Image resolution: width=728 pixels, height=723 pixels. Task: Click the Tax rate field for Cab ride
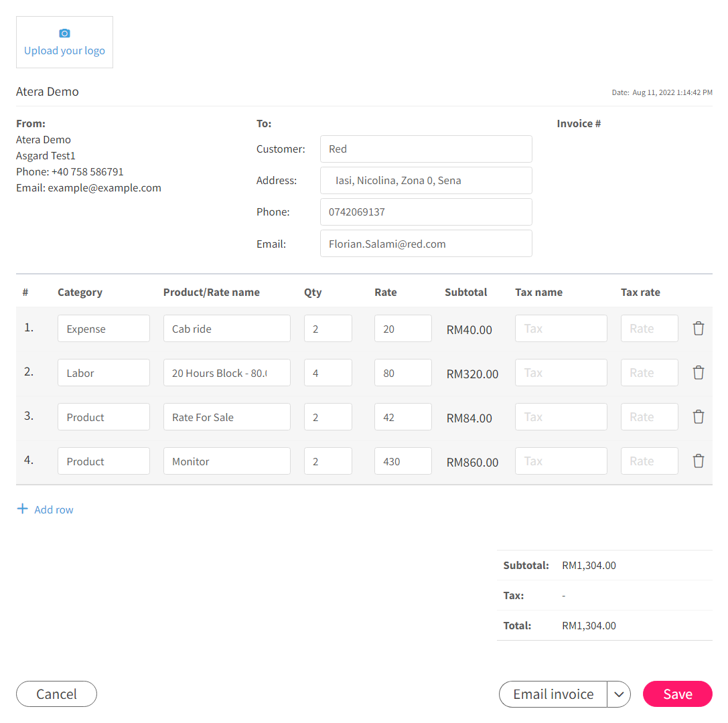coord(650,329)
